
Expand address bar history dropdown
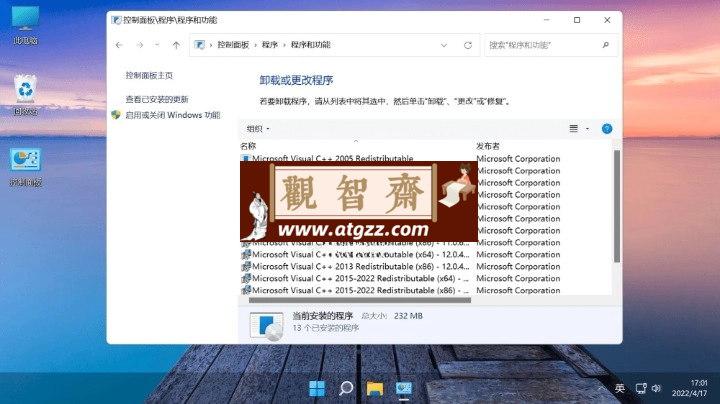tap(444, 45)
